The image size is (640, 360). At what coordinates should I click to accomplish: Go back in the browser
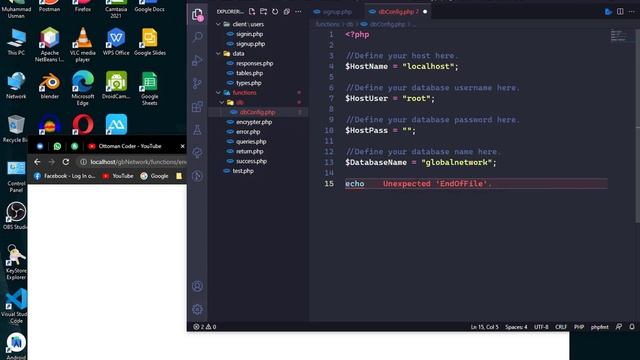37,162
